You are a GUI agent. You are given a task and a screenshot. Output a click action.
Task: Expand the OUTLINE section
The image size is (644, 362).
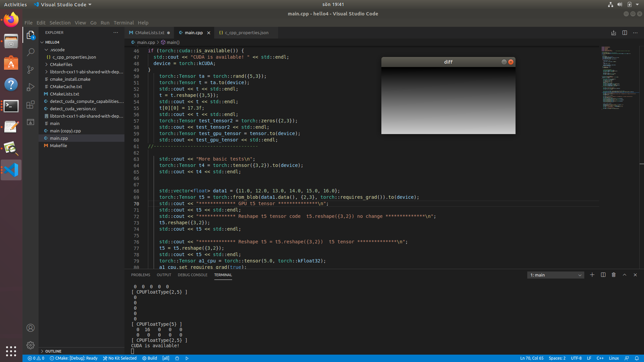pos(53,351)
